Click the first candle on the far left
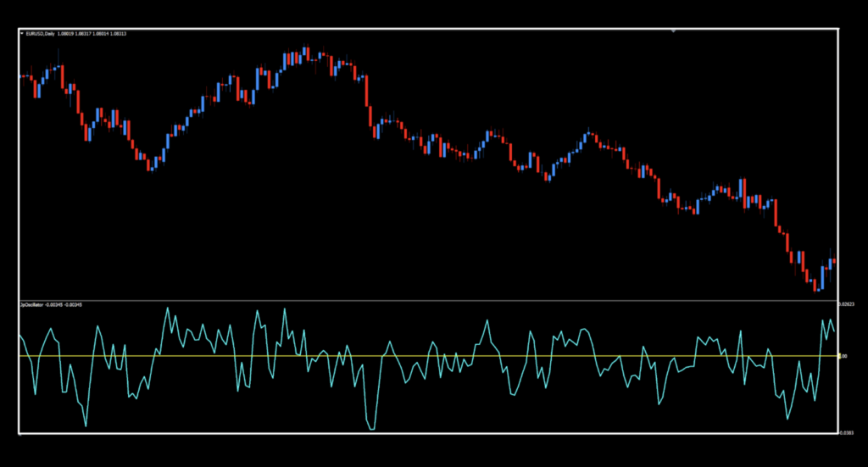 point(21,76)
